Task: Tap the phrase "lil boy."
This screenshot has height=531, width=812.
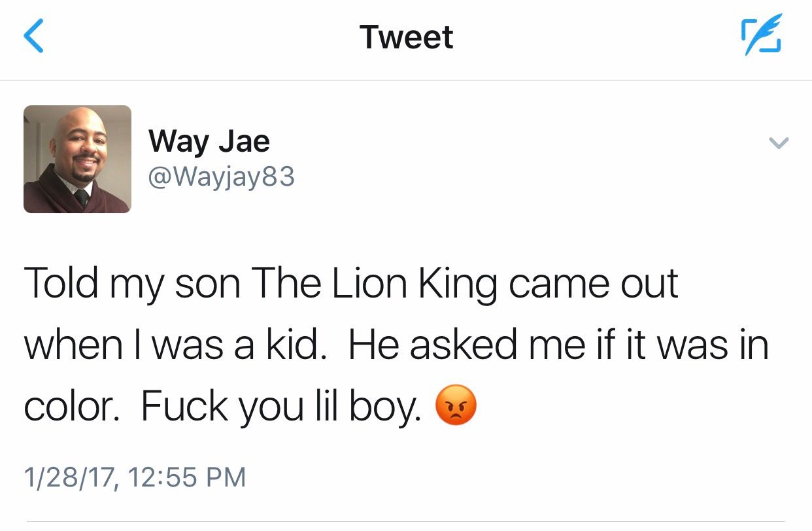Action: click(x=367, y=405)
